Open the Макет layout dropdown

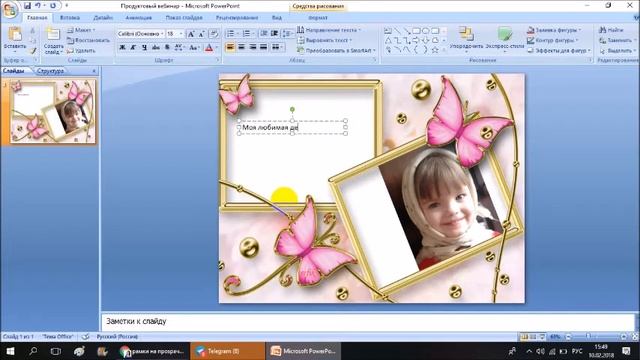(81, 30)
